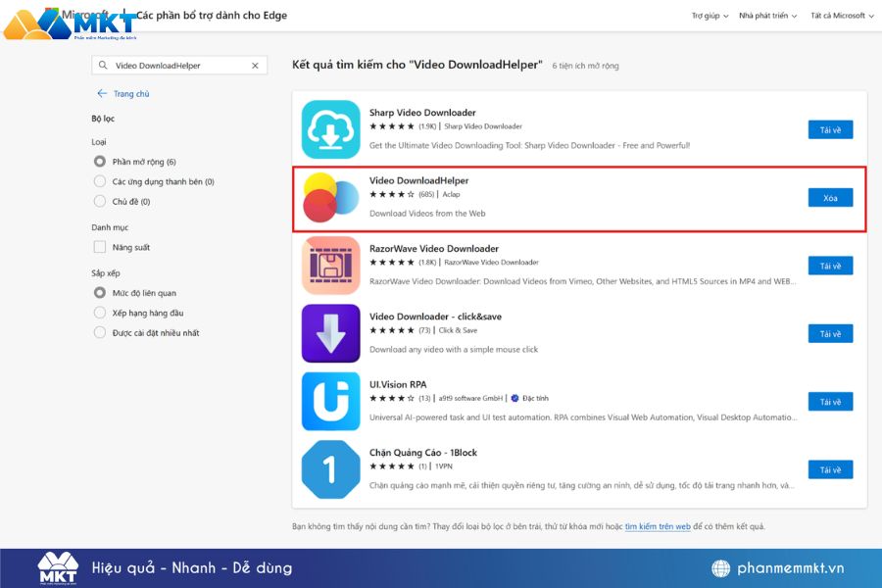882x588 pixels.
Task: Expand the Tất cả Microsoft dropdown
Action: click(x=842, y=16)
